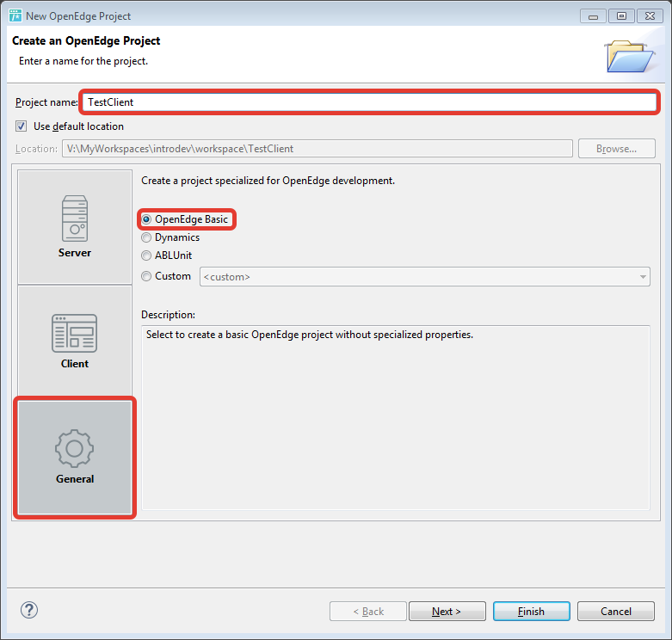Choose the Dynamics radio option
The height and width of the screenshot is (640, 672).
pyautogui.click(x=146, y=237)
